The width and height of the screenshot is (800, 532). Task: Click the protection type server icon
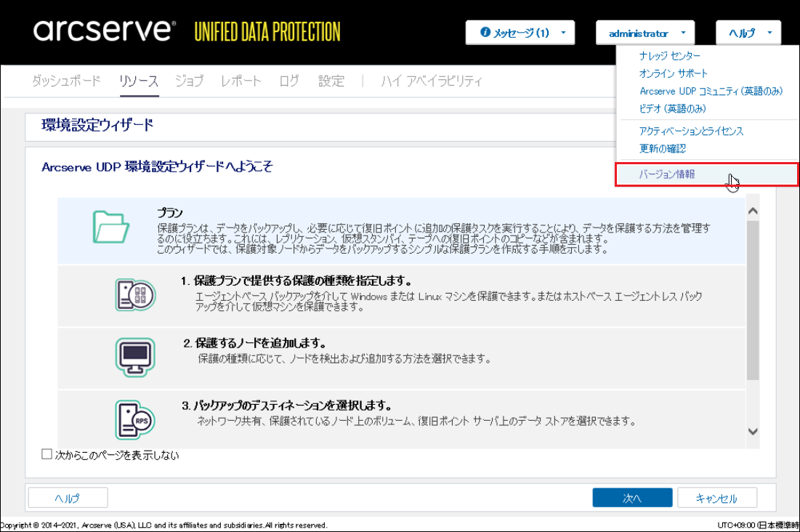(135, 295)
